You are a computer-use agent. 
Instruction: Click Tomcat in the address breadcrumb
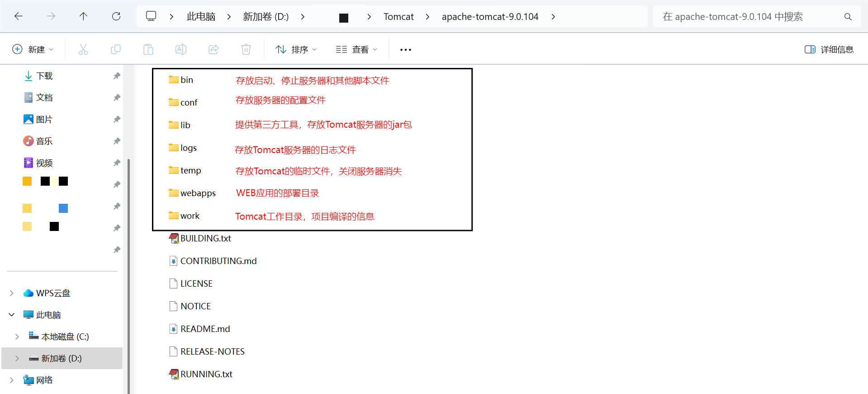pyautogui.click(x=398, y=17)
